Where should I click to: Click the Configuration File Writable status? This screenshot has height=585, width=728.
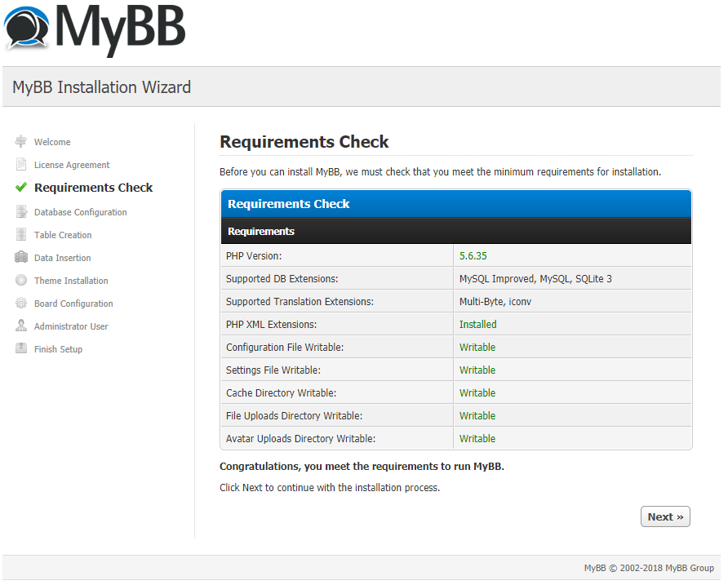point(477,348)
